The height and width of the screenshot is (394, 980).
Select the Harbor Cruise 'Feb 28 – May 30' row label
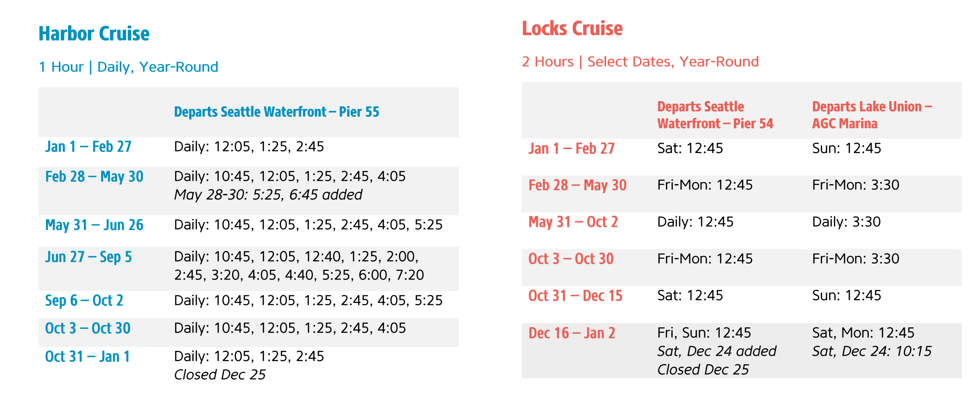[94, 177]
